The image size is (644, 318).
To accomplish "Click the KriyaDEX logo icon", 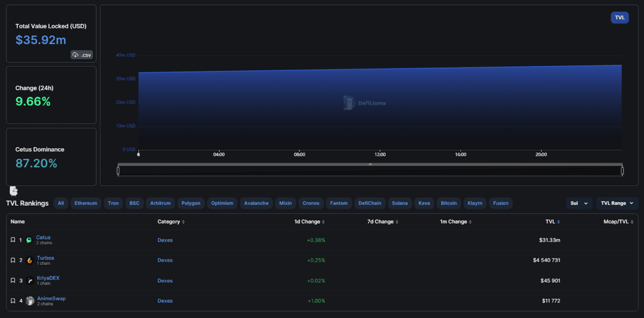I will (30, 280).
